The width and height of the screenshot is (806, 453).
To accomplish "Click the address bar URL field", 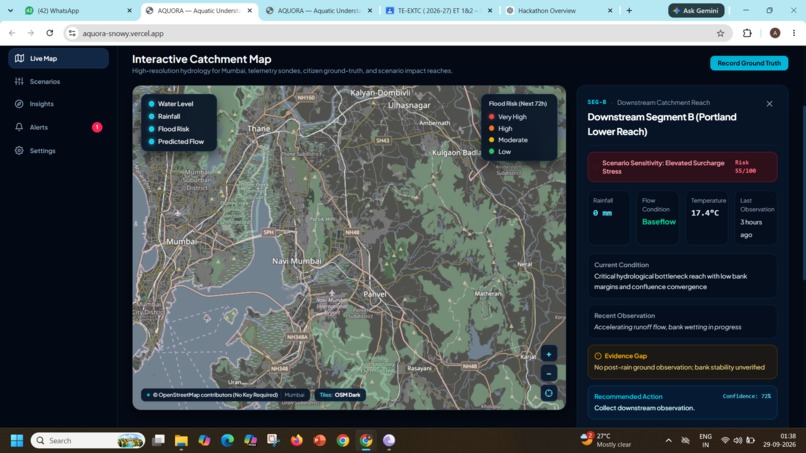I will tap(396, 33).
